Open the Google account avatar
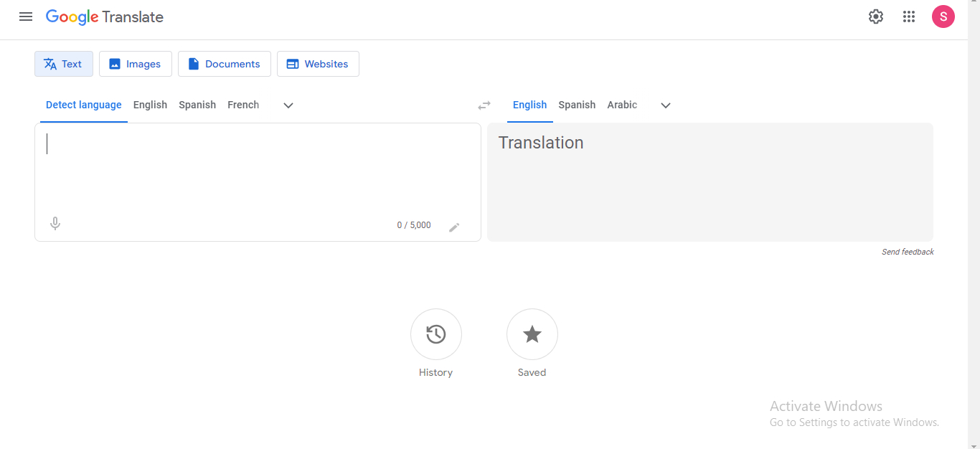The image size is (980, 449). [943, 16]
